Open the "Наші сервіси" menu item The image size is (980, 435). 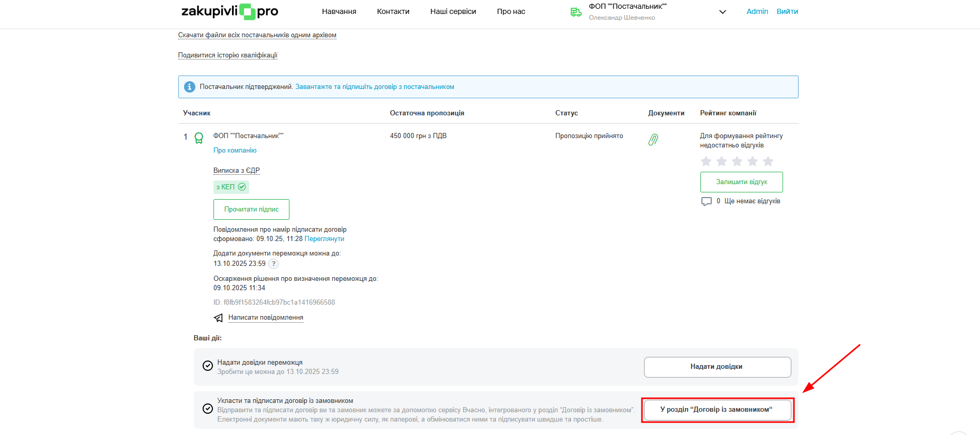click(x=453, y=11)
